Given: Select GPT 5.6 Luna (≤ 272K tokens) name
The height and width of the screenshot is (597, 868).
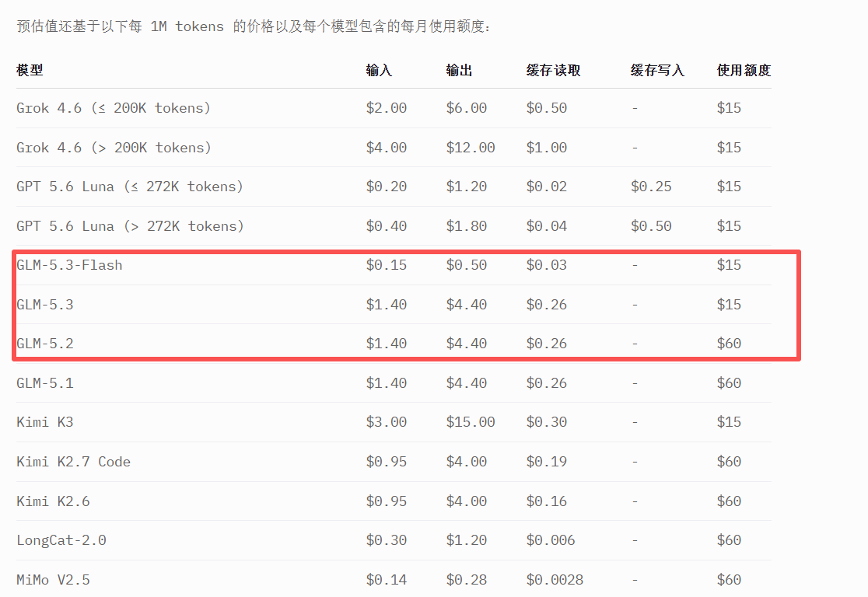Looking at the screenshot, I should pyautogui.click(x=130, y=187).
